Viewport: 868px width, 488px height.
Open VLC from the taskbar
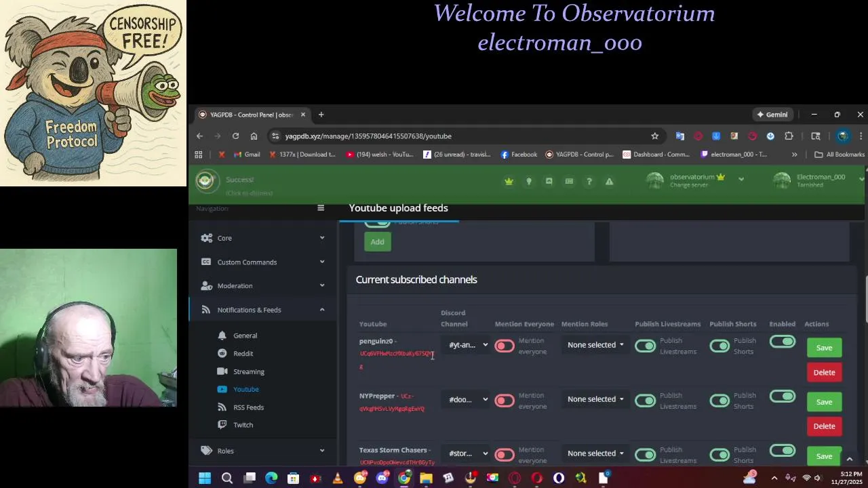[x=338, y=479]
